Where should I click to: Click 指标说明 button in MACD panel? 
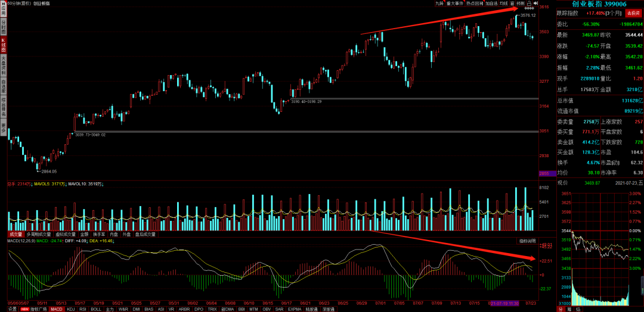[527, 241]
